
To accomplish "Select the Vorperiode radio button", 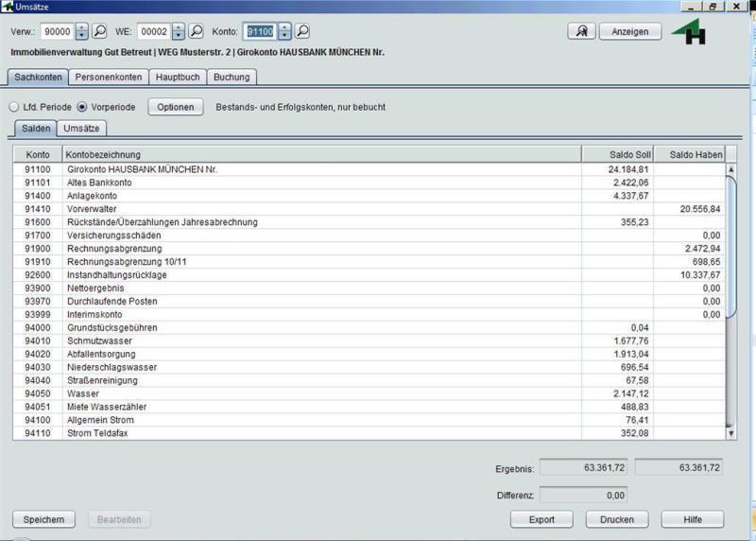I will 82,107.
